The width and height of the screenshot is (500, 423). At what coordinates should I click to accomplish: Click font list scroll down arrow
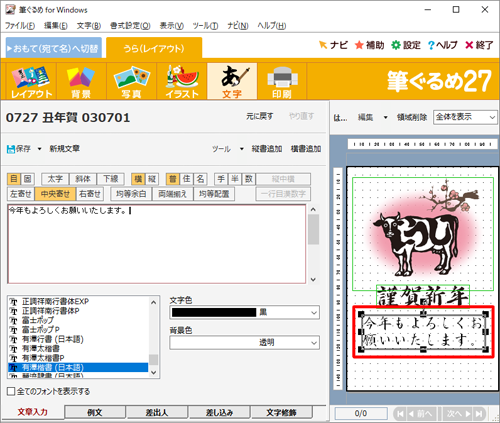click(153, 372)
